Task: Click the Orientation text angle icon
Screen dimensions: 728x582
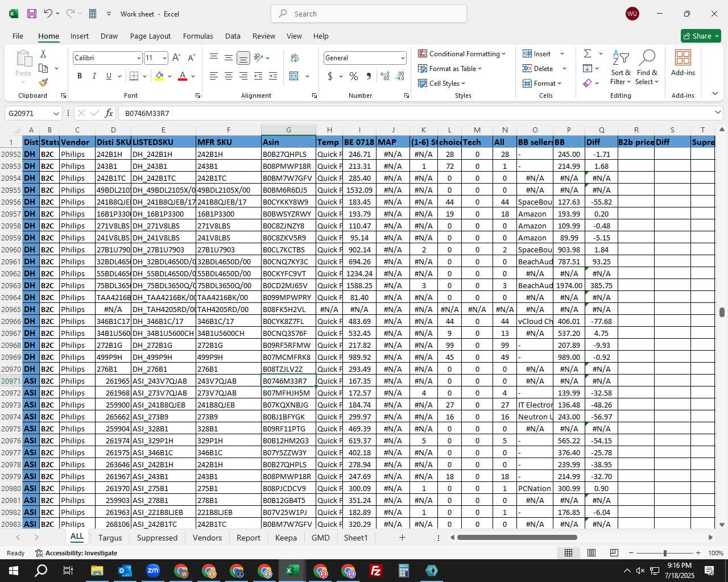Action: point(258,57)
